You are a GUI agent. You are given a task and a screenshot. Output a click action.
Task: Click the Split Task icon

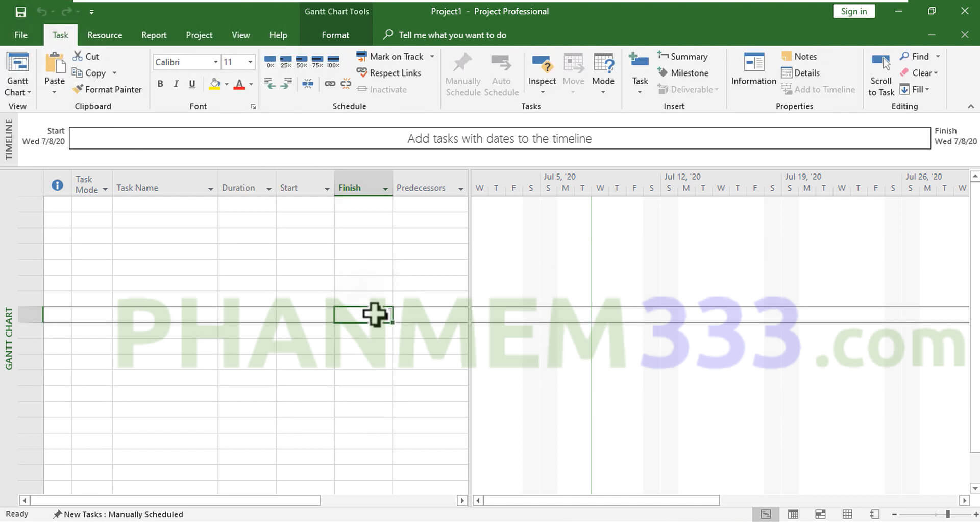coord(308,84)
